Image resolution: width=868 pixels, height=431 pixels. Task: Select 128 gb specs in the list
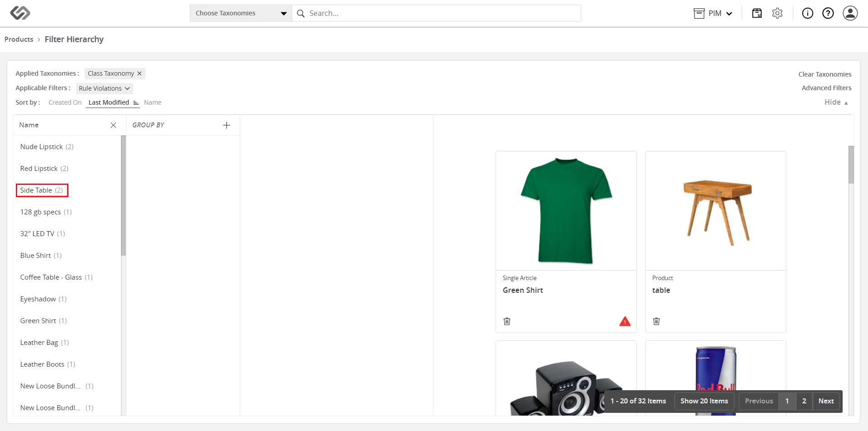[x=46, y=212]
